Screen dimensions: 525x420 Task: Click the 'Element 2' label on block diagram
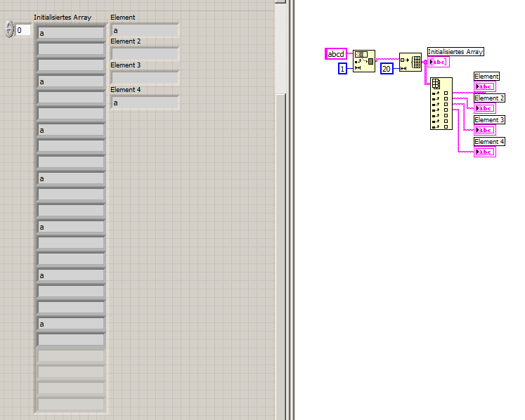[489, 98]
